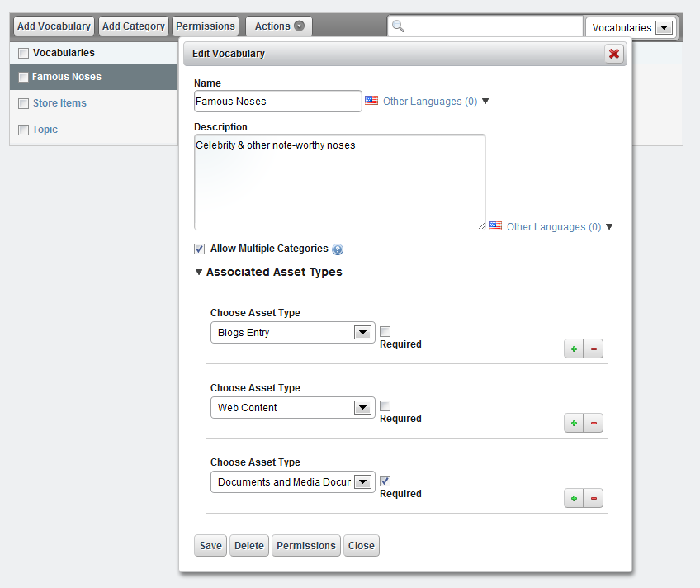Mark Blogs Entry as Required
Screen dimensions: 700x588
point(385,331)
